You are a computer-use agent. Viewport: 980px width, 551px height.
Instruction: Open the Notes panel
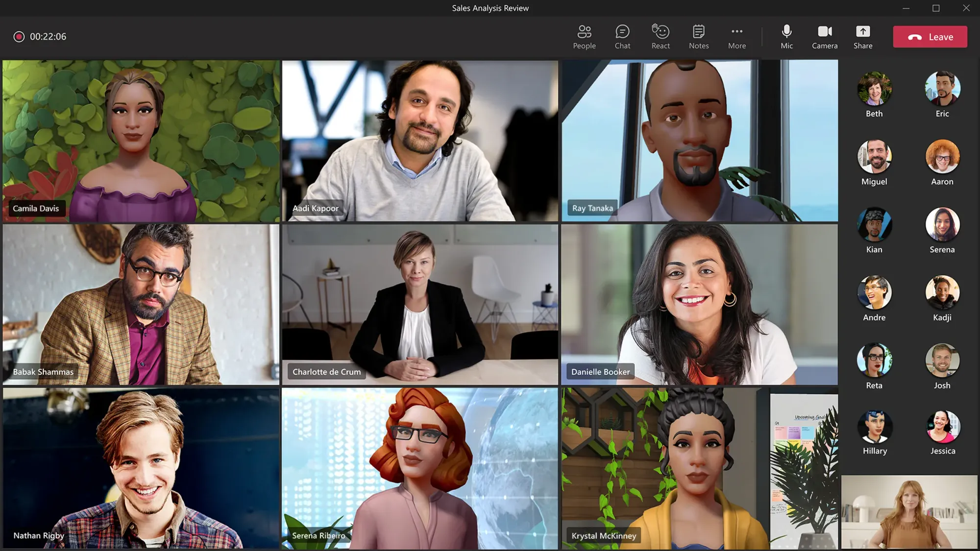[699, 36]
